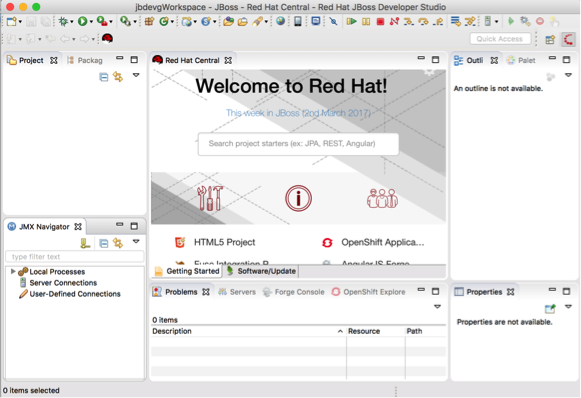This screenshot has width=581, height=398.
Task: Click the New wizard icon in the toolbar
Action: point(11,21)
